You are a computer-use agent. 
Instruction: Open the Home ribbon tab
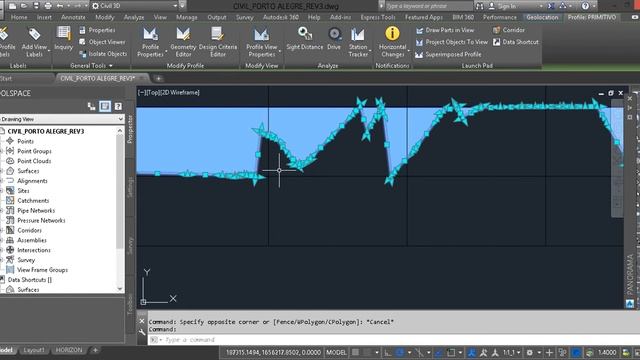19,18
